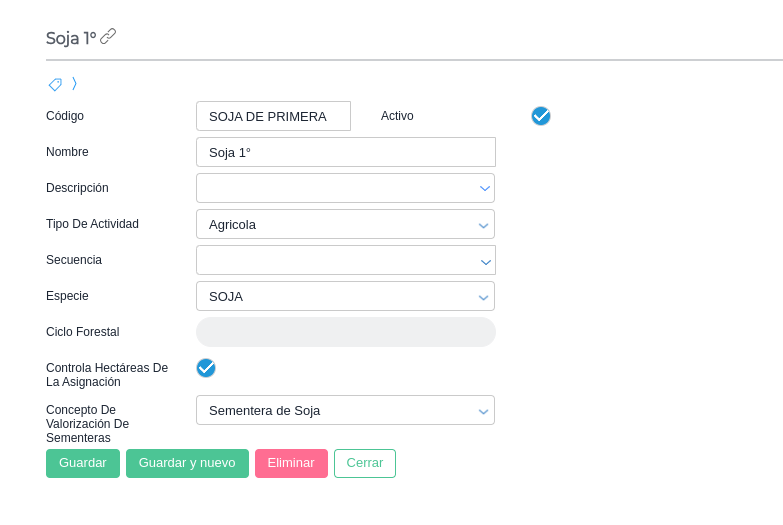Click the Guardar y nuevo button
This screenshot has width=783, height=525.
click(187, 463)
